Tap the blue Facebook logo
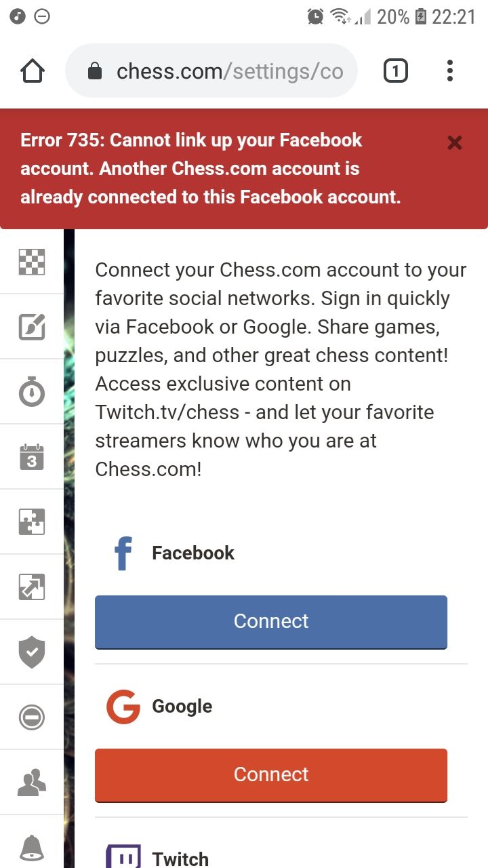Screen dimensions: 488x868 [x=123, y=553]
